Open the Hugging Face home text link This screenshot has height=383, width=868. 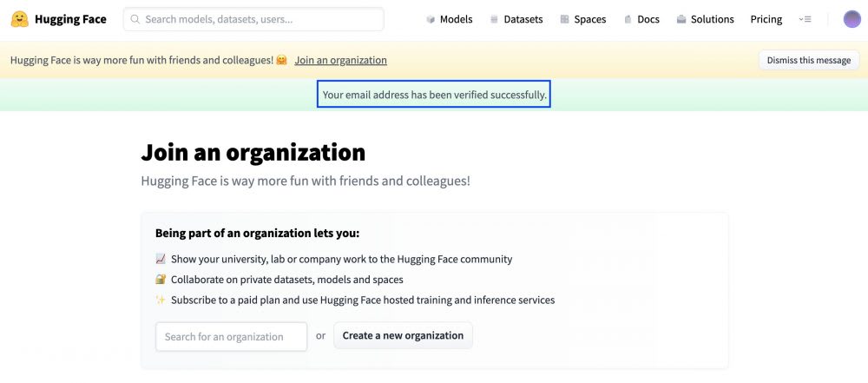pos(70,19)
